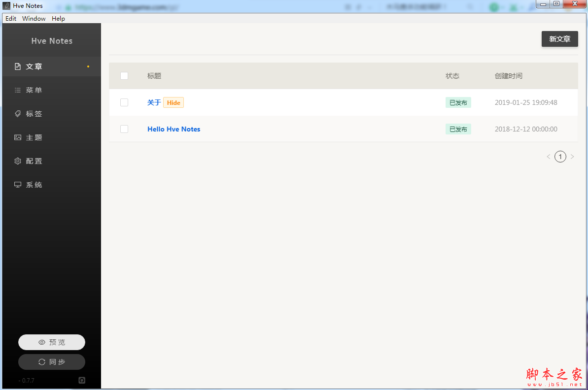
Task: Click the 创建时间 column header
Action: 508,76
